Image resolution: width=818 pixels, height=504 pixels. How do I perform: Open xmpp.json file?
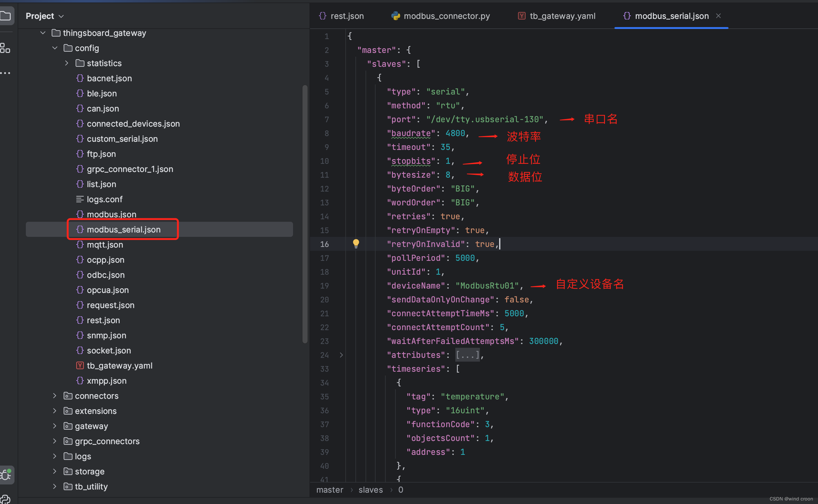pos(106,381)
